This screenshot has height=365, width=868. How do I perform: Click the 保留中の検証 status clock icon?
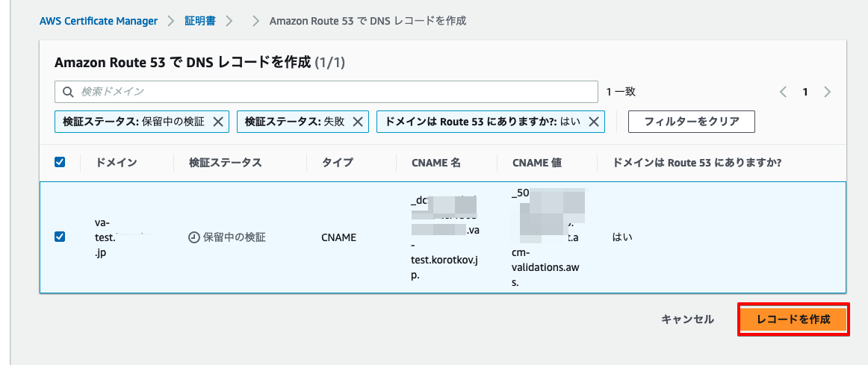pyautogui.click(x=193, y=237)
